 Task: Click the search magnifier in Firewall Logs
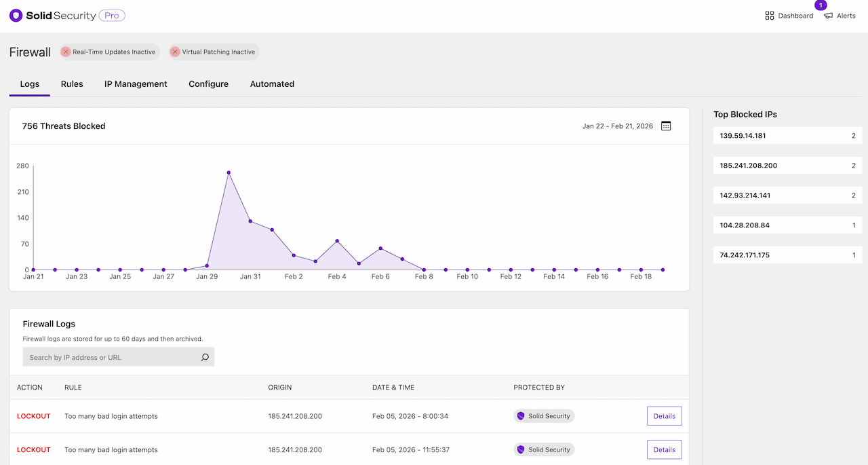[x=205, y=356]
